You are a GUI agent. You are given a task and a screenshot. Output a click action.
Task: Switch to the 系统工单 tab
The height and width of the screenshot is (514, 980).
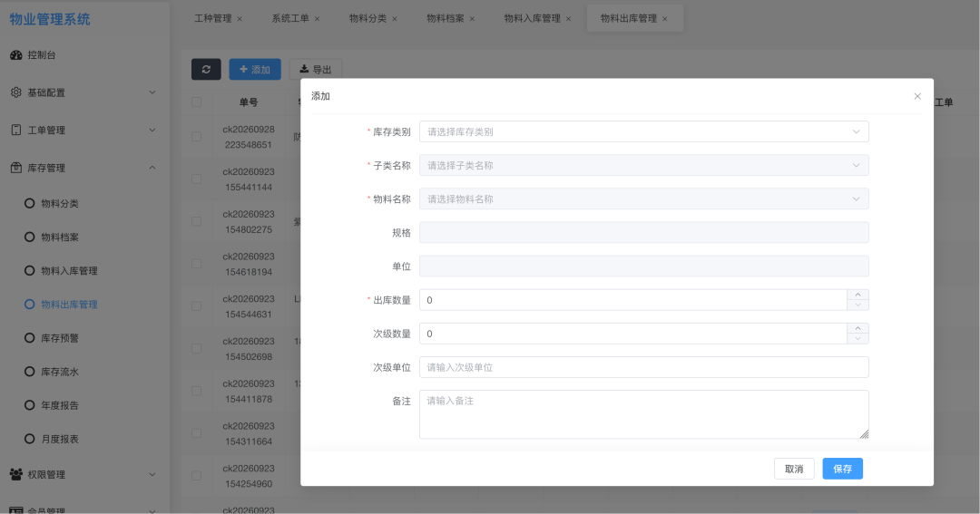[x=290, y=19]
